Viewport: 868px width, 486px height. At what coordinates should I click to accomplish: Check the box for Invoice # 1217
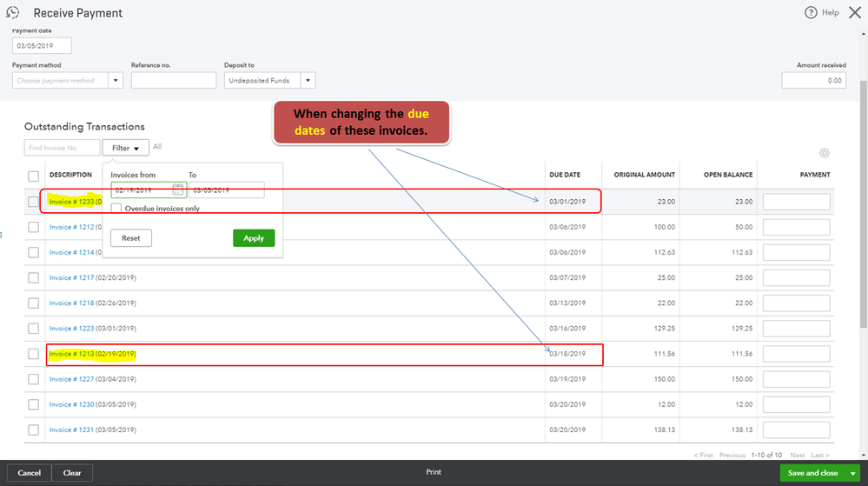[x=33, y=277]
